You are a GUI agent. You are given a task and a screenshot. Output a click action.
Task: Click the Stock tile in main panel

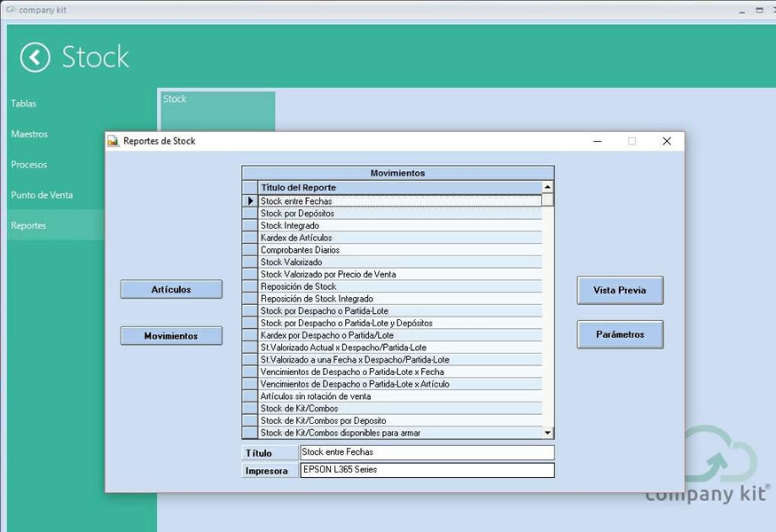point(218,112)
